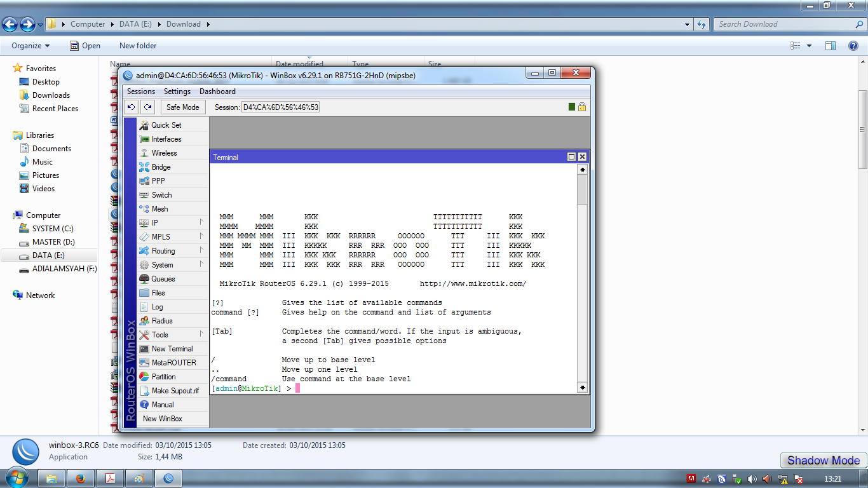Click the Open button in Explorer toolbar
Viewport: 868px width, 488px height.
pos(85,46)
